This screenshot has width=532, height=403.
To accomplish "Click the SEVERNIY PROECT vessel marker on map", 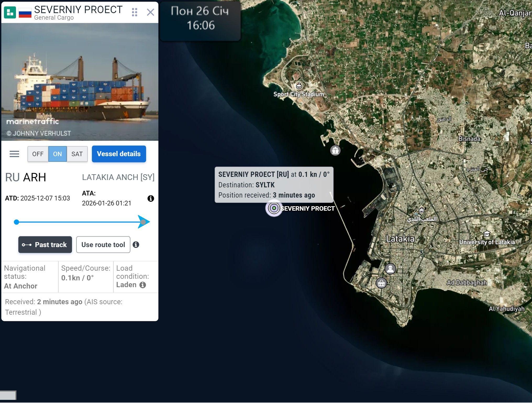I will tap(274, 208).
